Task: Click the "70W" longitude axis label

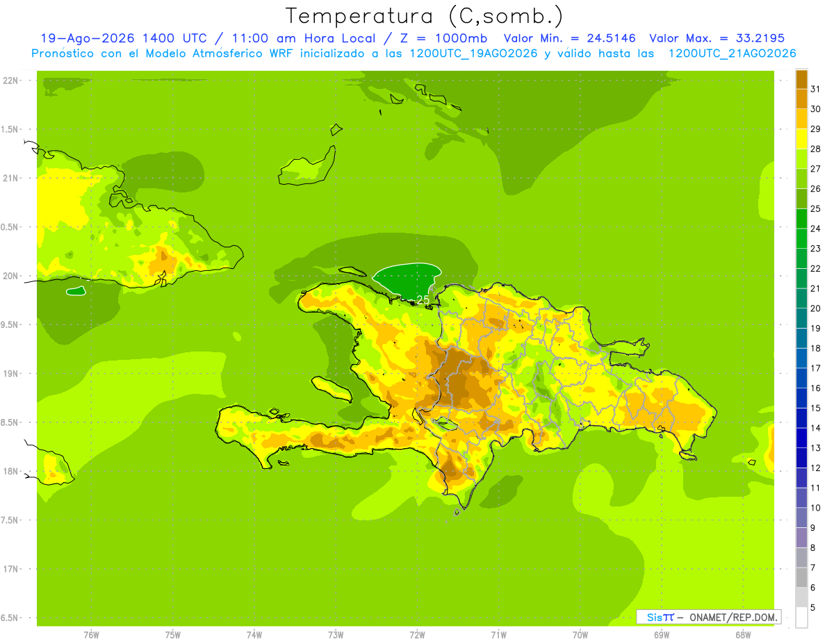Action: click(x=580, y=634)
